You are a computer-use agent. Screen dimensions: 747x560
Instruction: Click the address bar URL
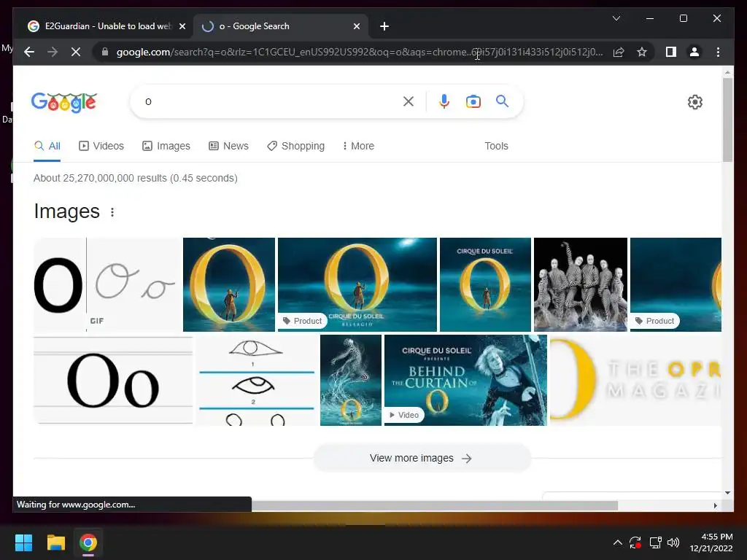coord(360,52)
